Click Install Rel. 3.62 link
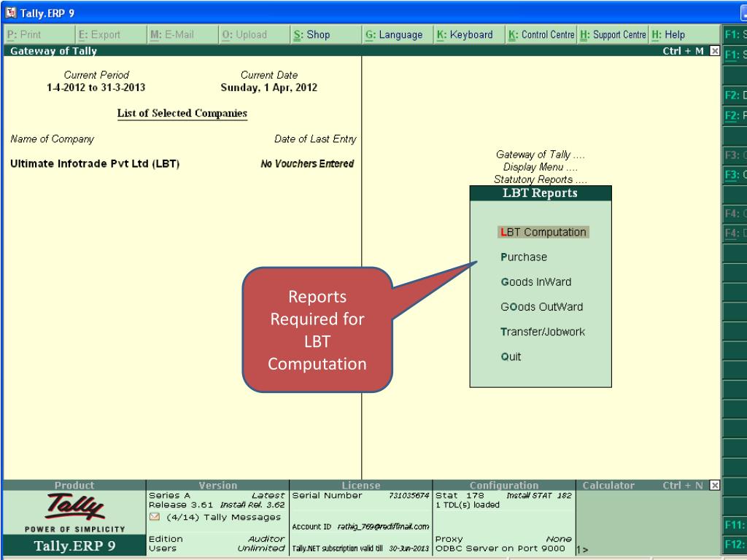The image size is (747, 560). click(252, 505)
